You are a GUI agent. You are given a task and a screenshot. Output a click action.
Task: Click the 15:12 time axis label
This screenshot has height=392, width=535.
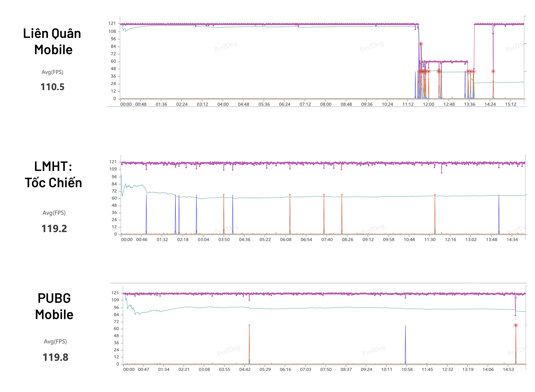point(511,104)
